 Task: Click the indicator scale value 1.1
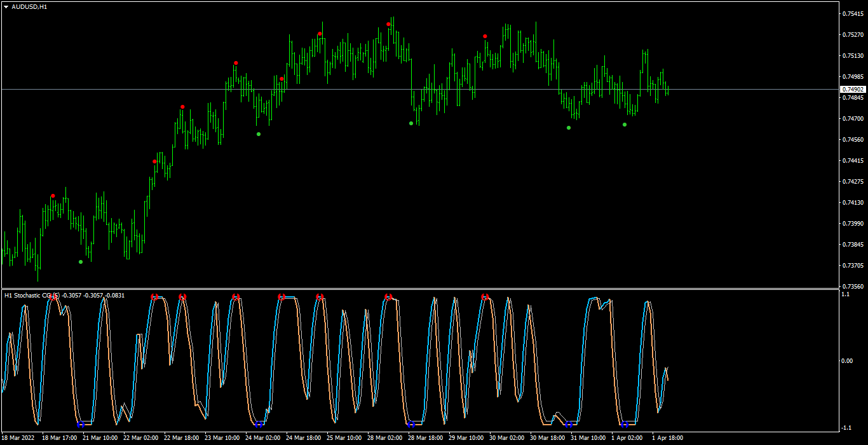coord(846,295)
